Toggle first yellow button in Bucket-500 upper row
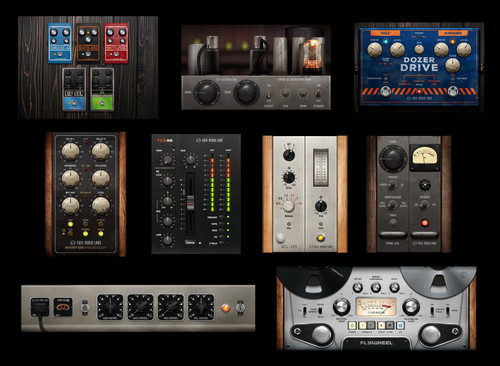Image resolution: width=500 pixels, height=366 pixels. (70, 224)
